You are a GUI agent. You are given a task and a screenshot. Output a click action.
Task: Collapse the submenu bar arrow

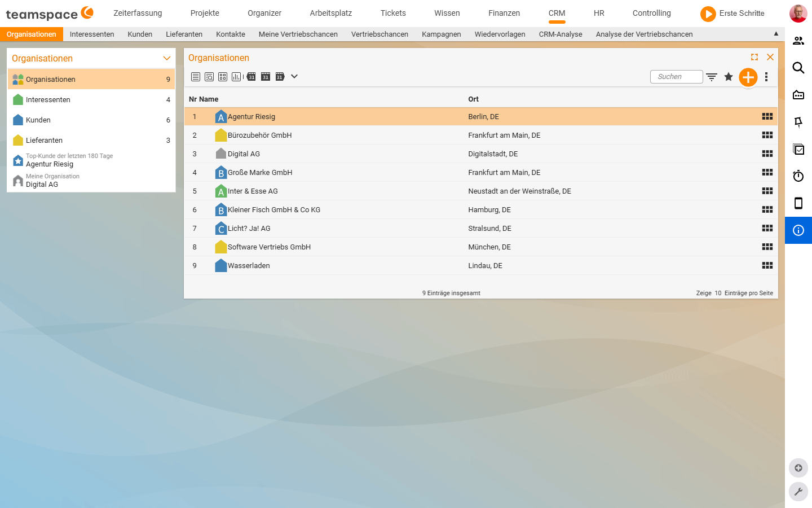[776, 34]
